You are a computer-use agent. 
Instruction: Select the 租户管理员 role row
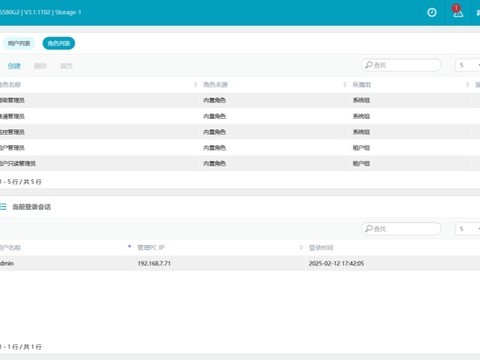(x=240, y=148)
